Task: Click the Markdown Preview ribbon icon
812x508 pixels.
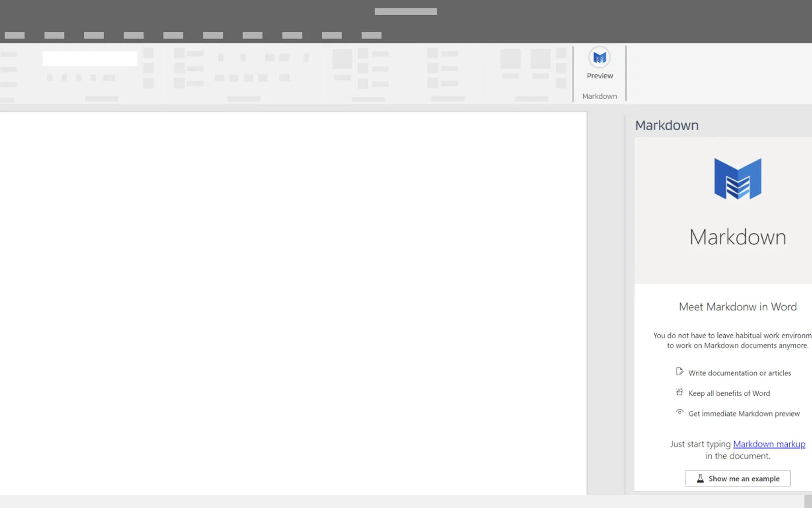Action: click(599, 57)
